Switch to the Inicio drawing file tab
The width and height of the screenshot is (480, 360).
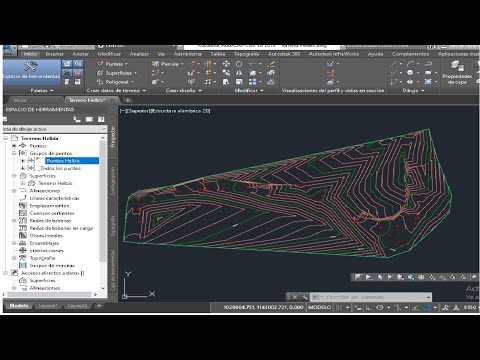[20, 100]
